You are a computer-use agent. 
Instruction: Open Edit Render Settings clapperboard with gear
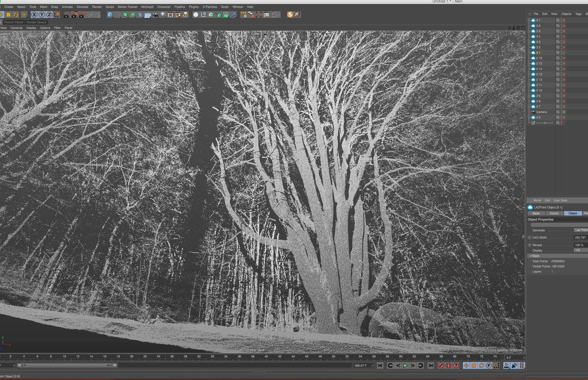(82, 15)
